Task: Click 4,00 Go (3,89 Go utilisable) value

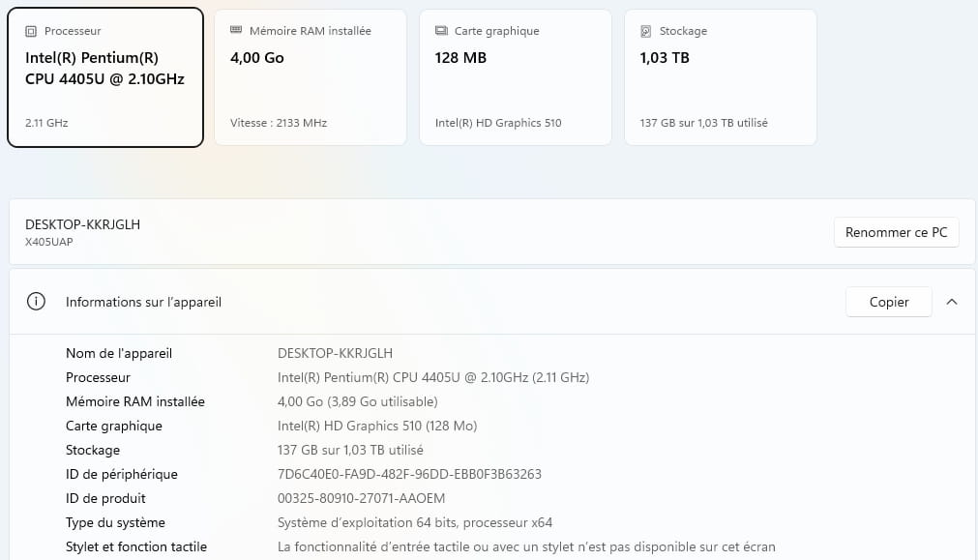Action: 357,401
